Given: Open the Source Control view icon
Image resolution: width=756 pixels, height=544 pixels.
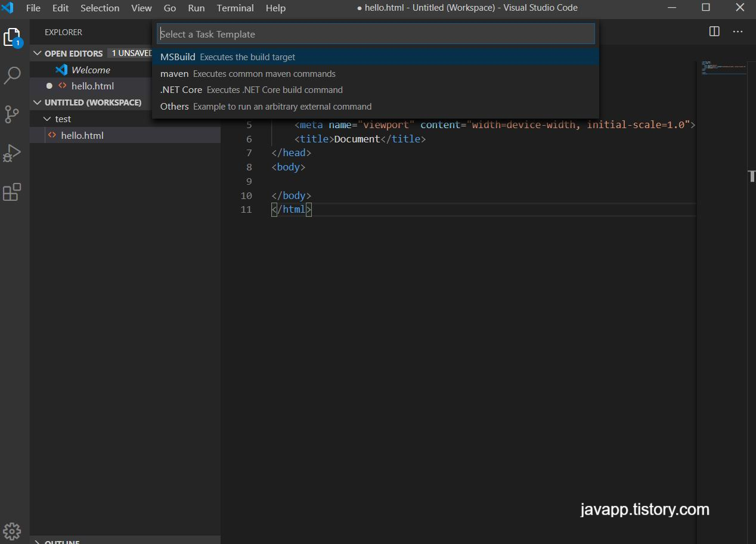Looking at the screenshot, I should coord(12,114).
